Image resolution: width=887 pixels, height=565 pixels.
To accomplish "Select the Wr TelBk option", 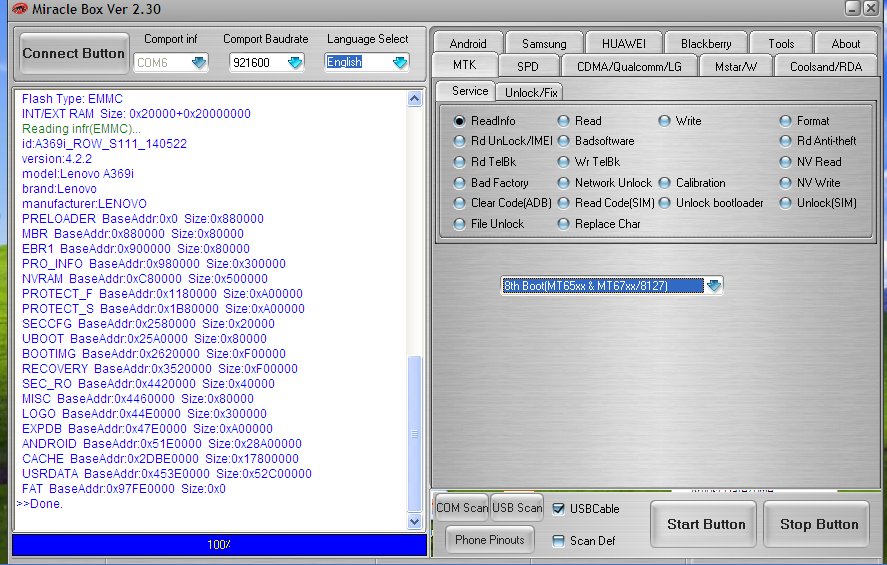I will pos(563,162).
